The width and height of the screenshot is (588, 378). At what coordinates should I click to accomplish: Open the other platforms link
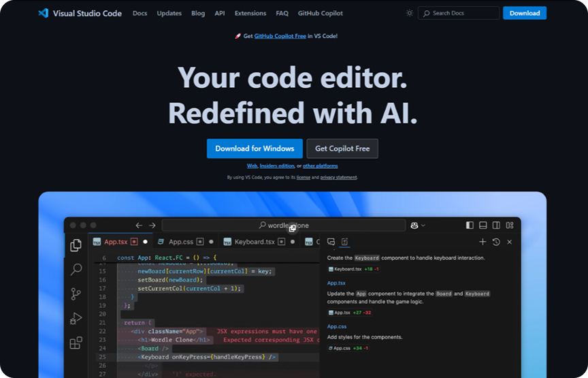(x=321, y=166)
